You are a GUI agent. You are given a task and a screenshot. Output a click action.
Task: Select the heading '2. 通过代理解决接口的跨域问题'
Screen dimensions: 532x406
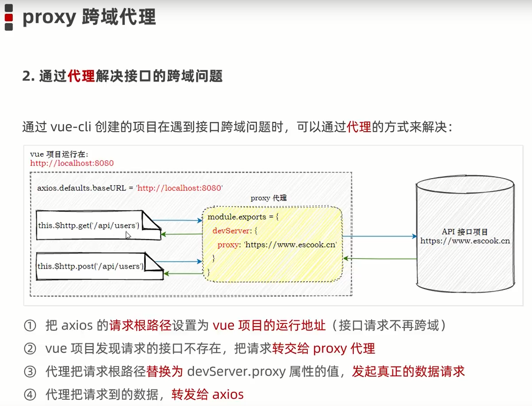123,76
